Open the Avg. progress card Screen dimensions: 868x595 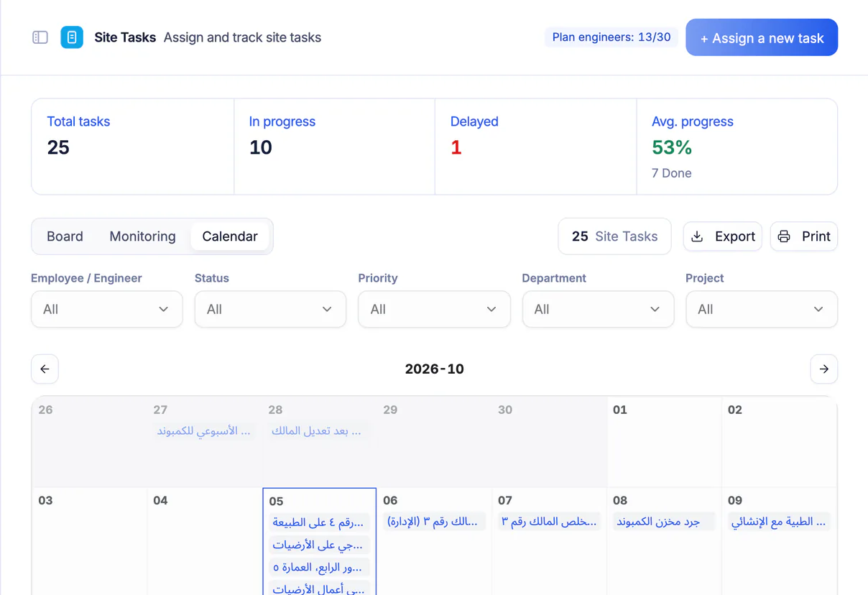coord(737,147)
